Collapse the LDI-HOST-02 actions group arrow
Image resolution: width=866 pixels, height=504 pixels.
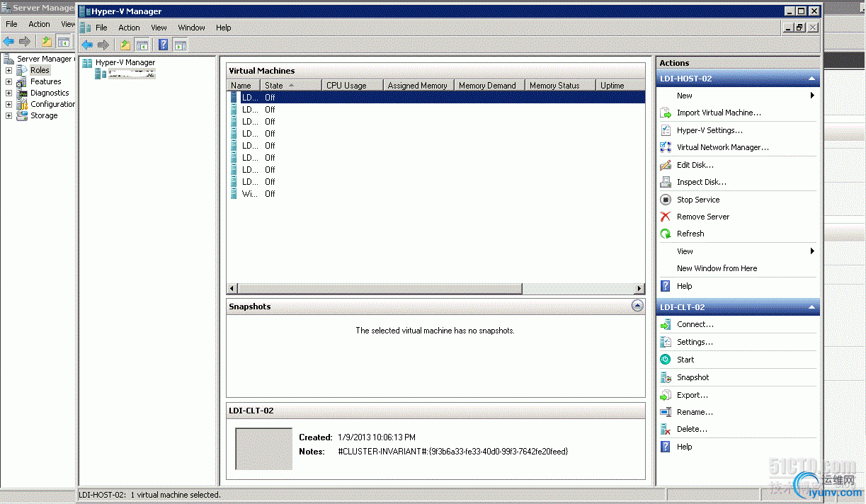[811, 79]
